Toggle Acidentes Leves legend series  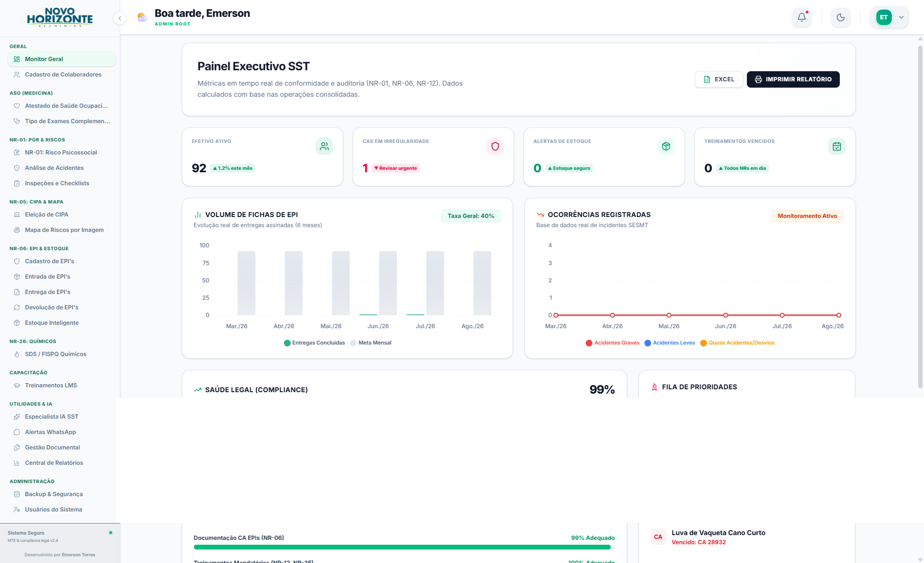click(x=670, y=343)
